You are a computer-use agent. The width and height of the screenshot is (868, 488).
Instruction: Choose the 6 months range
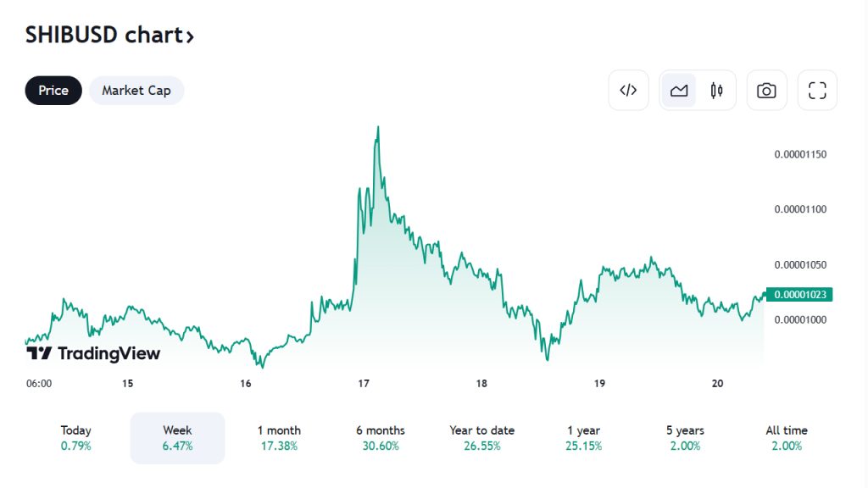[x=381, y=438]
